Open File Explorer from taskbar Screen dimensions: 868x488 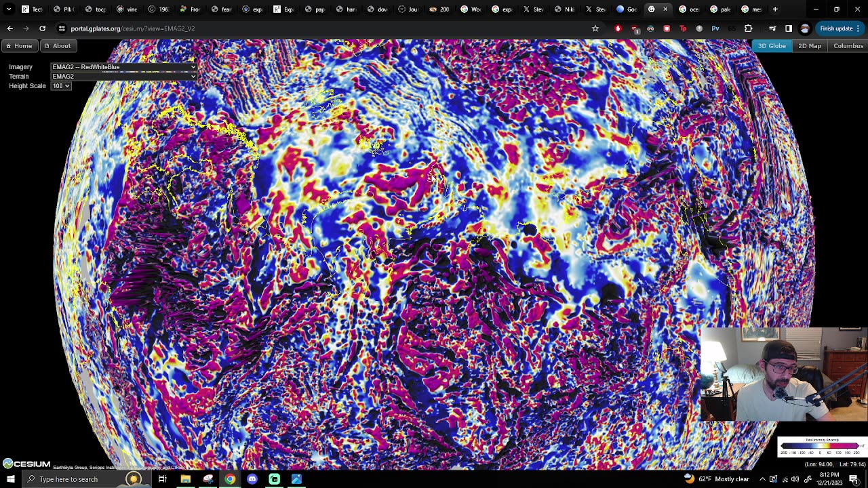tap(185, 479)
